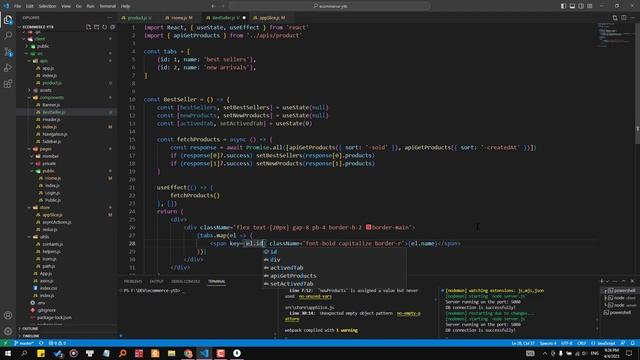Open the Explorer view in the activity bar
This screenshot has width=640, height=360.
point(8,20)
